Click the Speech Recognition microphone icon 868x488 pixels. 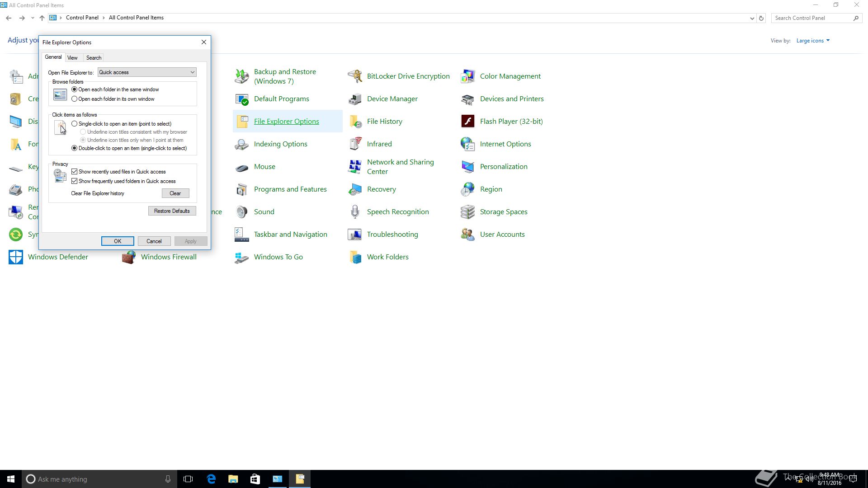tap(355, 211)
